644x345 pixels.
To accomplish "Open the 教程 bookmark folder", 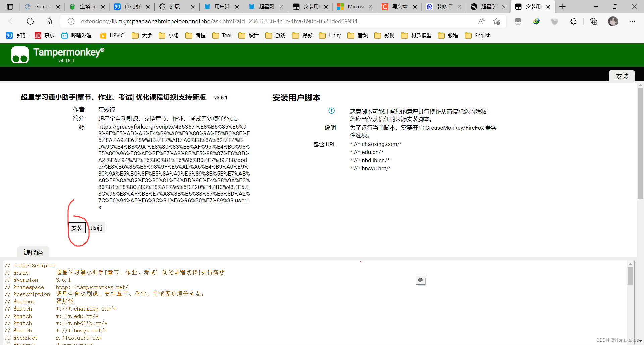I will click(x=448, y=36).
